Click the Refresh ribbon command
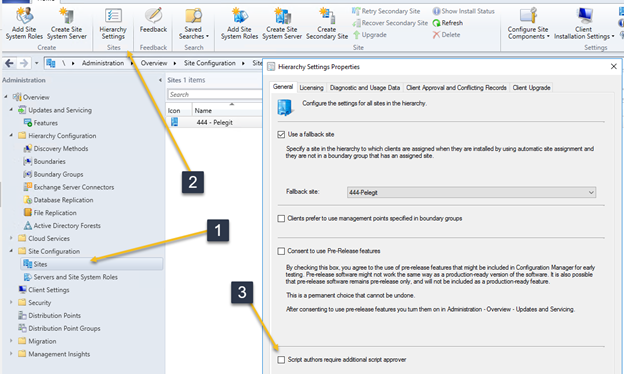 (448, 23)
